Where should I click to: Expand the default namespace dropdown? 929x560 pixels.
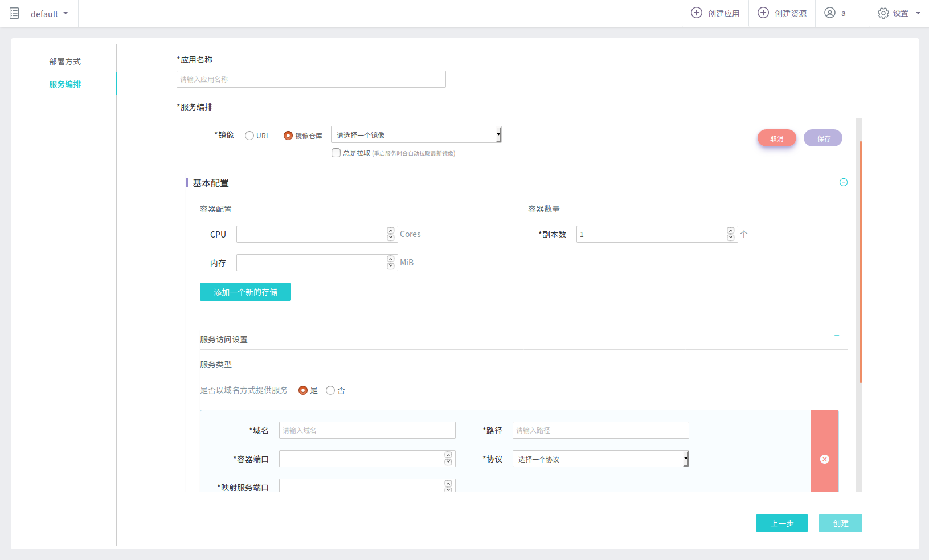pyautogui.click(x=49, y=14)
